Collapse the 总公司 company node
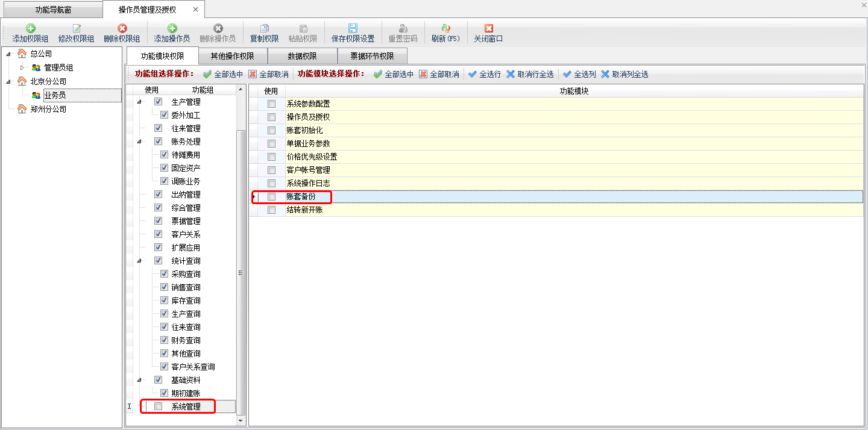This screenshot has width=868, height=430. pos(8,54)
